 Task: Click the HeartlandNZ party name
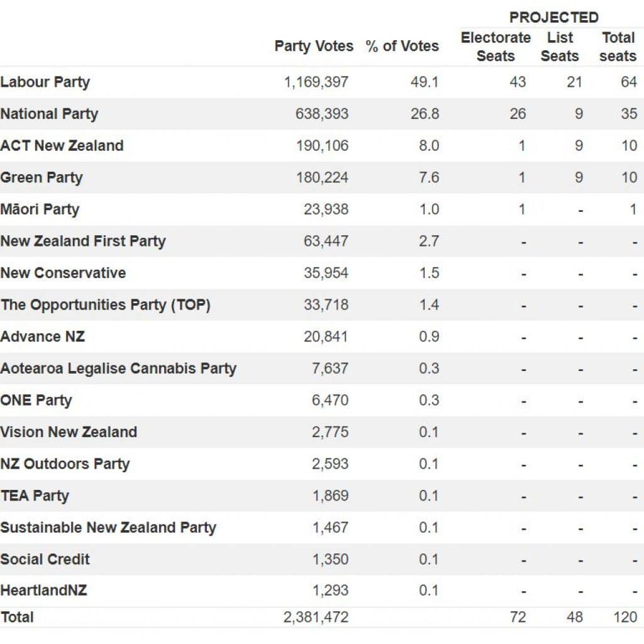[x=43, y=591]
